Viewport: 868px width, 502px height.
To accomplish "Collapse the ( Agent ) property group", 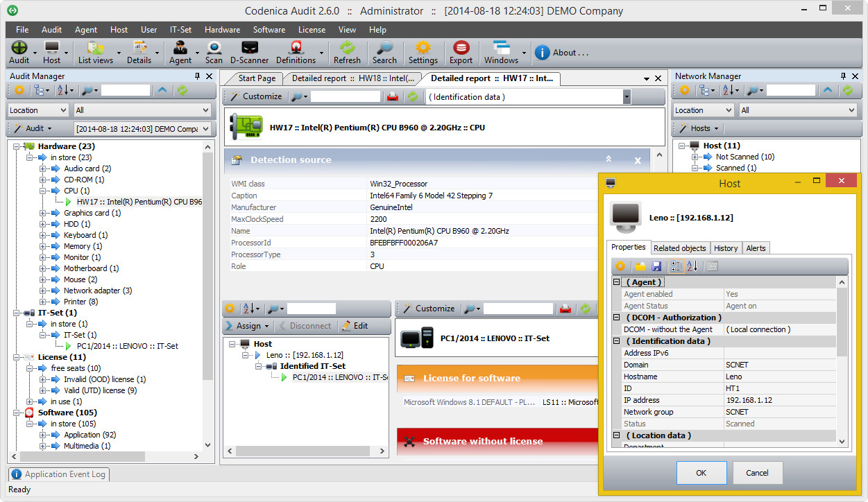I will [616, 282].
